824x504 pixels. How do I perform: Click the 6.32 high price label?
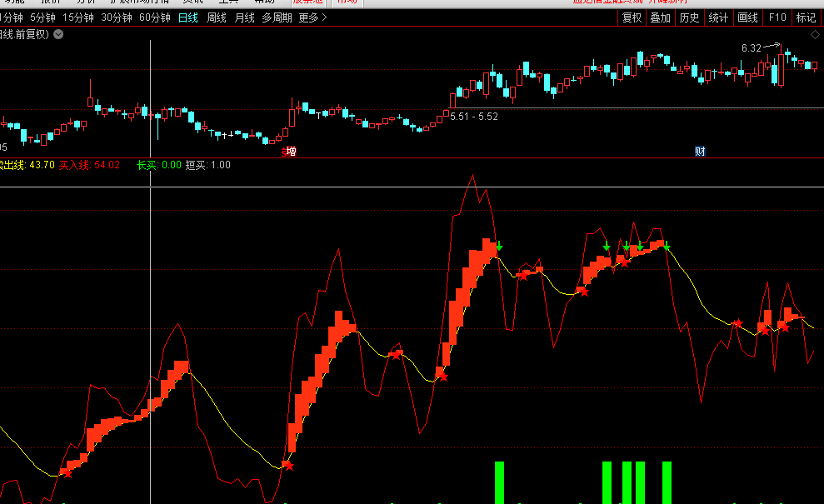click(751, 48)
